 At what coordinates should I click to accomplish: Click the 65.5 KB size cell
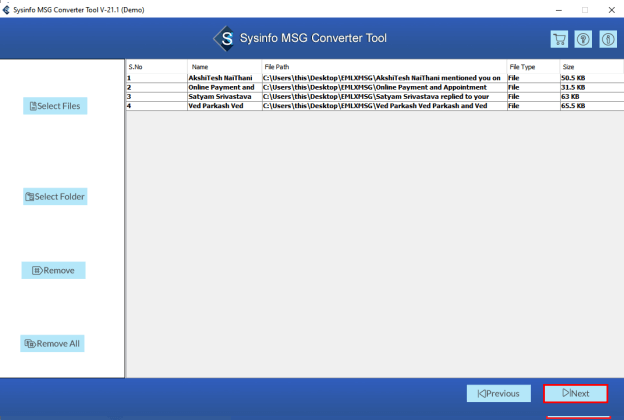pyautogui.click(x=592, y=105)
